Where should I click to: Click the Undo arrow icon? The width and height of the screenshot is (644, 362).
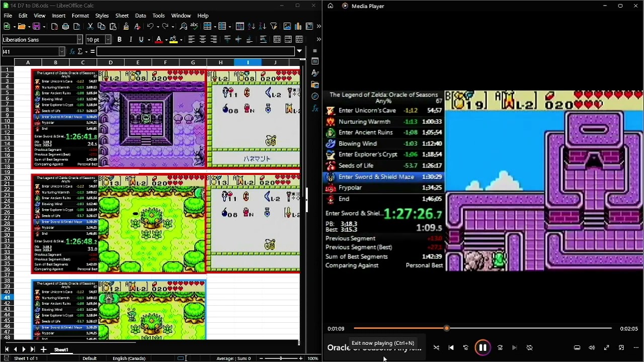[149, 26]
